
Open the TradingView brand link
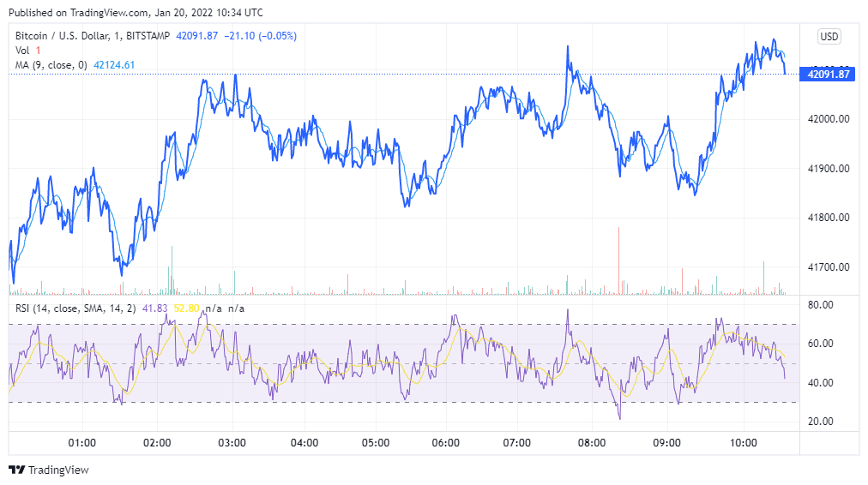tap(49, 470)
